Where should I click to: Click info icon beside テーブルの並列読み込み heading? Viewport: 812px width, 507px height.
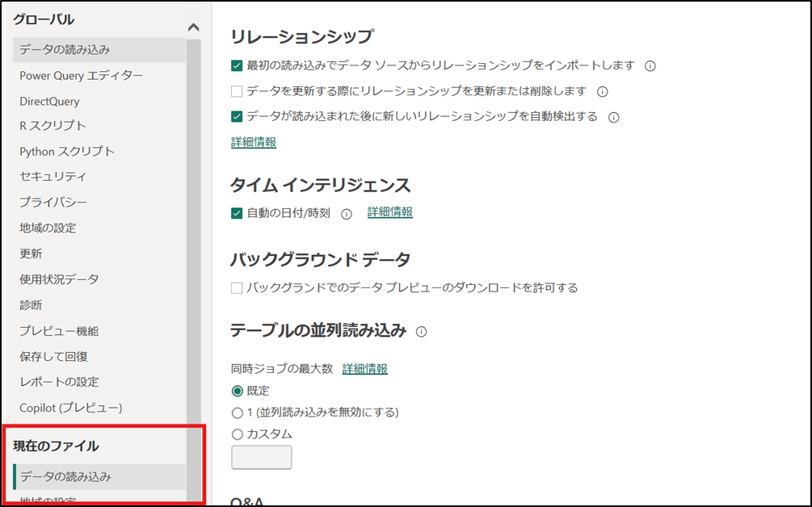[x=421, y=332]
